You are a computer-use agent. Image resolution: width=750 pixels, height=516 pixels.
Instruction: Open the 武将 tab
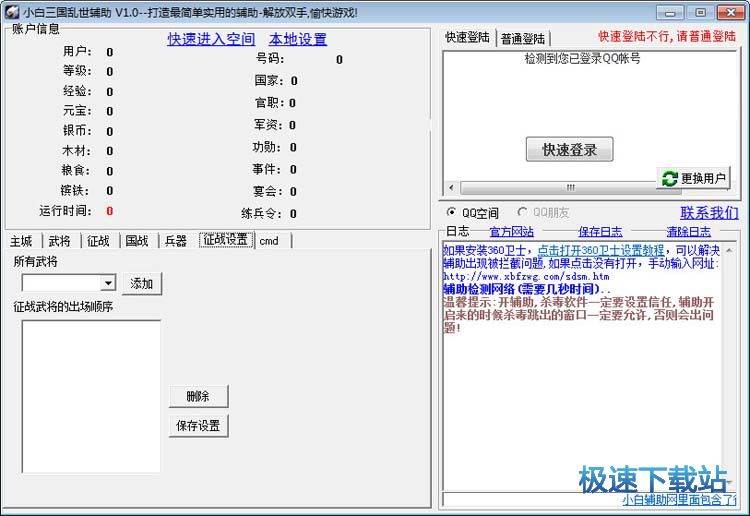[x=60, y=241]
